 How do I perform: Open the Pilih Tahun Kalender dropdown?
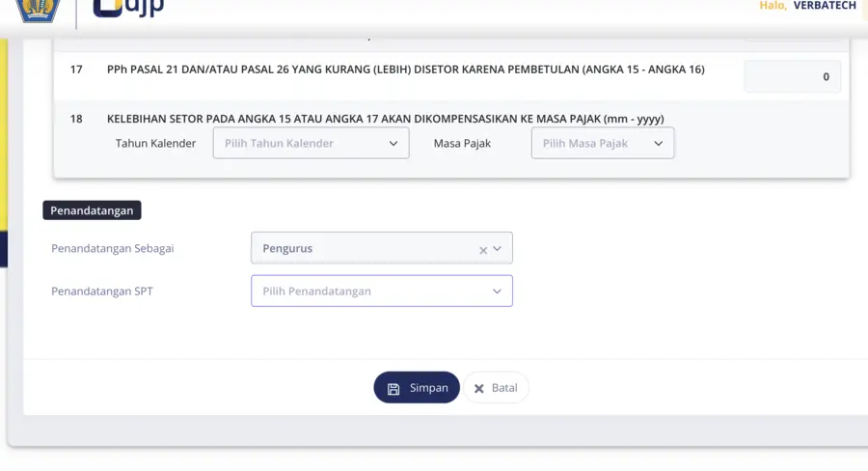312,143
